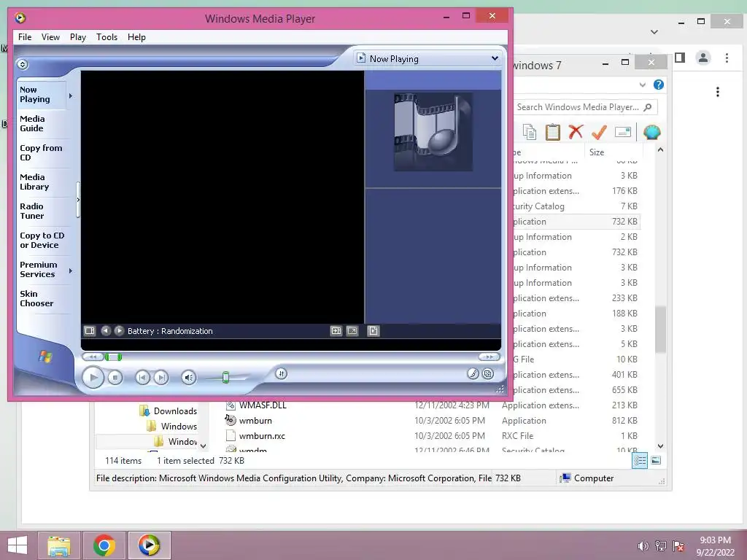Image resolution: width=747 pixels, height=560 pixels.
Task: Open File Explorer from taskbar
Action: (58, 545)
